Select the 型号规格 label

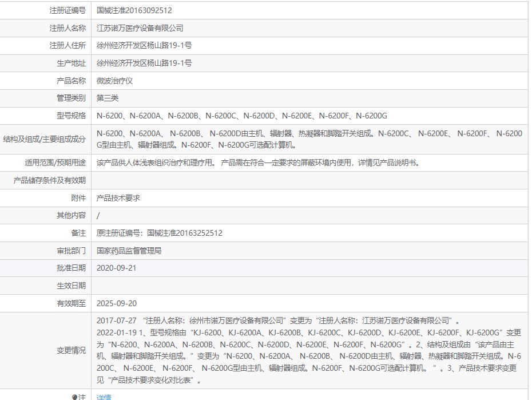pyautogui.click(x=72, y=116)
